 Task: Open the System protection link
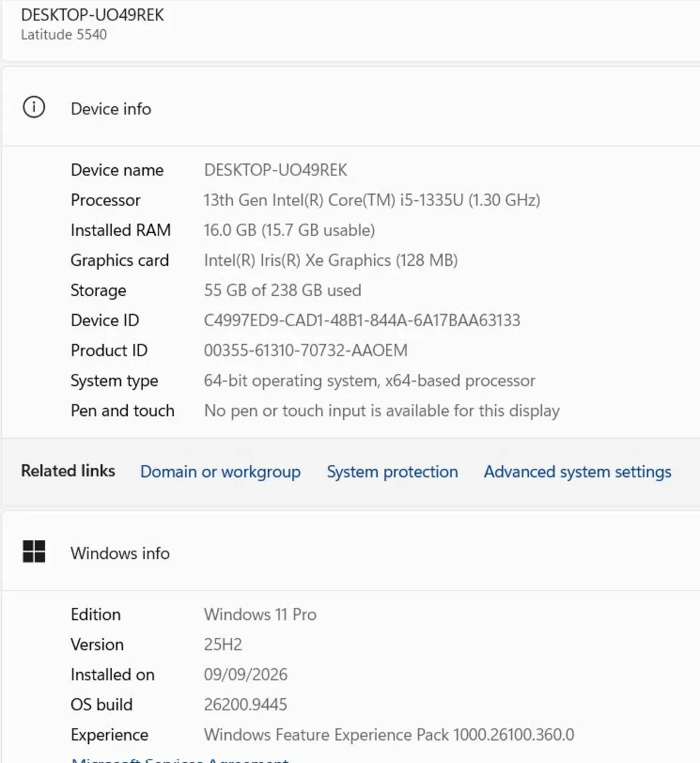point(392,472)
